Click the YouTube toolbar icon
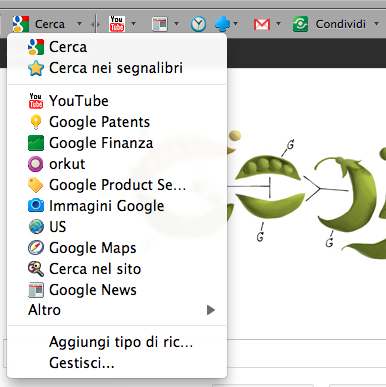This screenshot has width=386, height=387. (117, 24)
